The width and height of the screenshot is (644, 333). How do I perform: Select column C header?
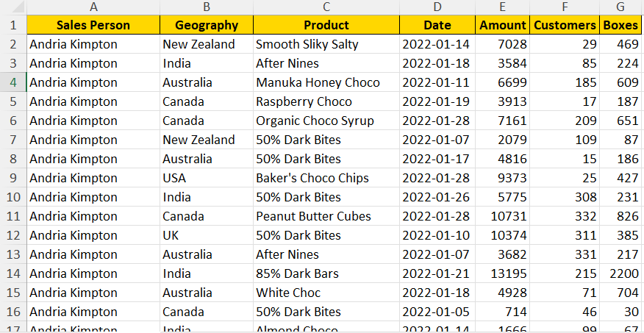pos(326,7)
